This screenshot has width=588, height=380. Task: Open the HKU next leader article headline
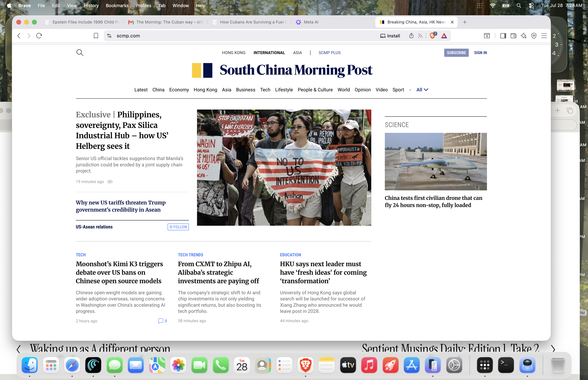[x=323, y=272]
